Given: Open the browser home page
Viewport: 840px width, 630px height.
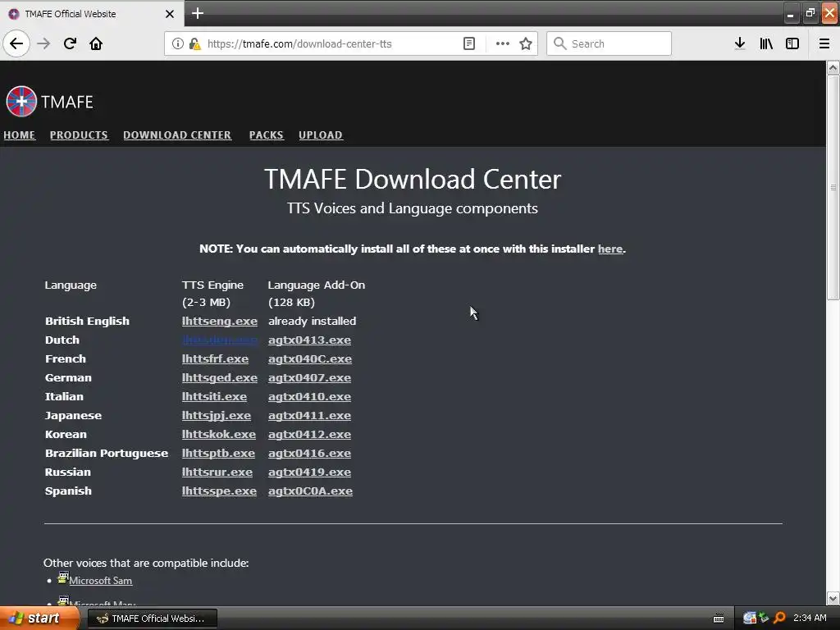Looking at the screenshot, I should click(x=96, y=43).
